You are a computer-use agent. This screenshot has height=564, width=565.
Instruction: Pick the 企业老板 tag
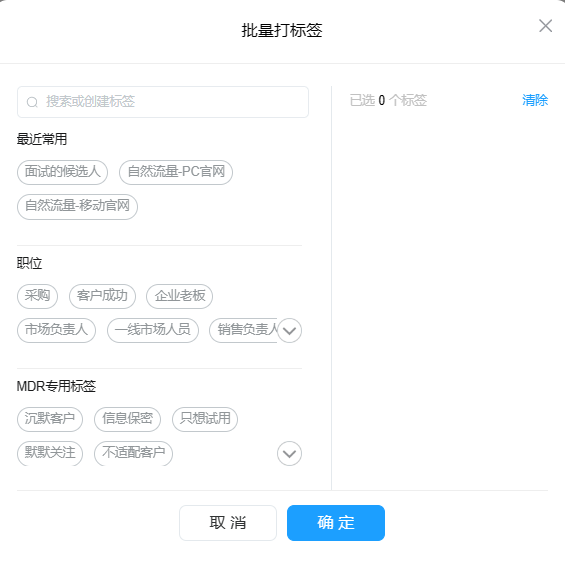[x=179, y=296]
